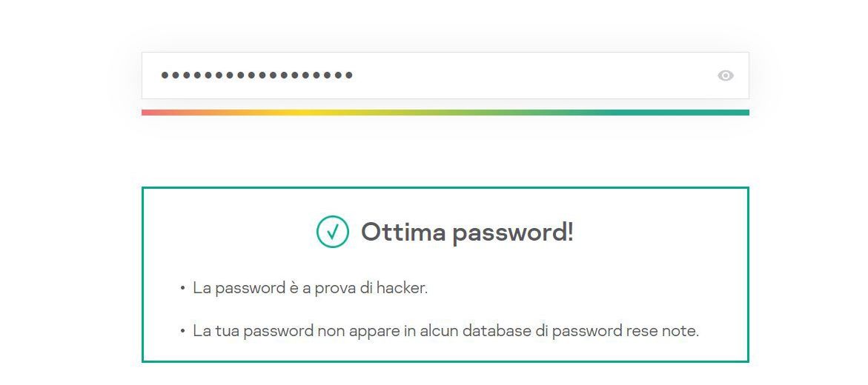Select the "a prova di hacker" message line

(310, 288)
